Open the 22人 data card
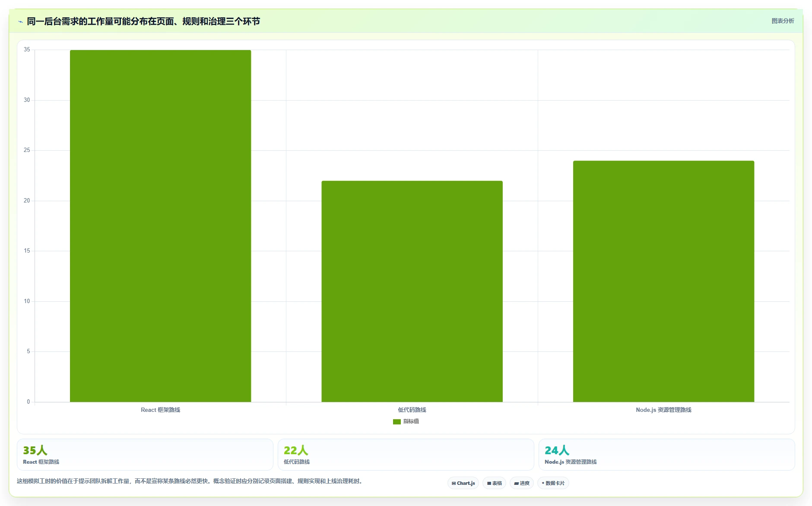The height and width of the screenshot is (506, 812). pyautogui.click(x=406, y=455)
